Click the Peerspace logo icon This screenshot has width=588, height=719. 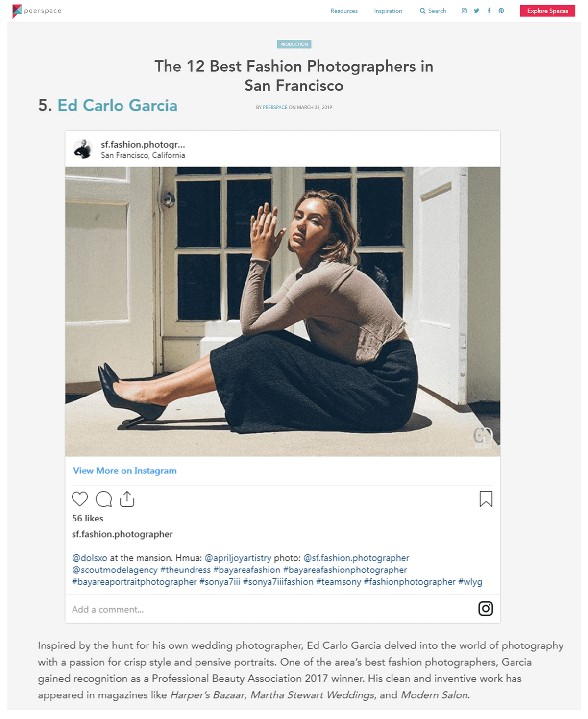(x=17, y=11)
